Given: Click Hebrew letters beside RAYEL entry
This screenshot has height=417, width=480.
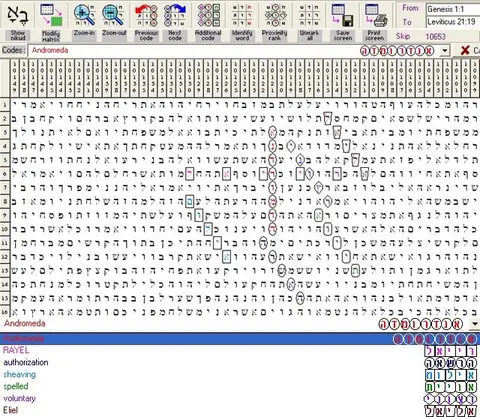Looking at the screenshot, I should point(451,351).
